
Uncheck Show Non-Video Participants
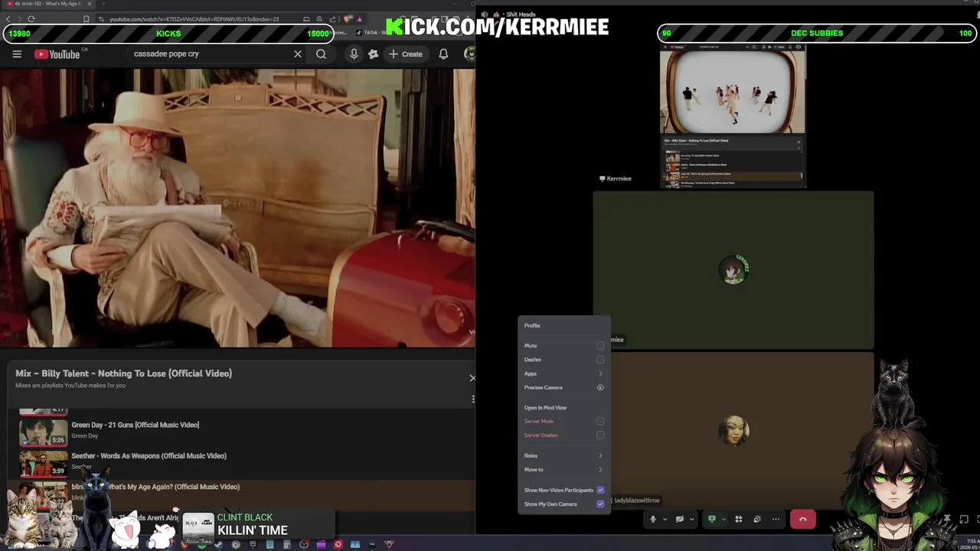pyautogui.click(x=600, y=490)
